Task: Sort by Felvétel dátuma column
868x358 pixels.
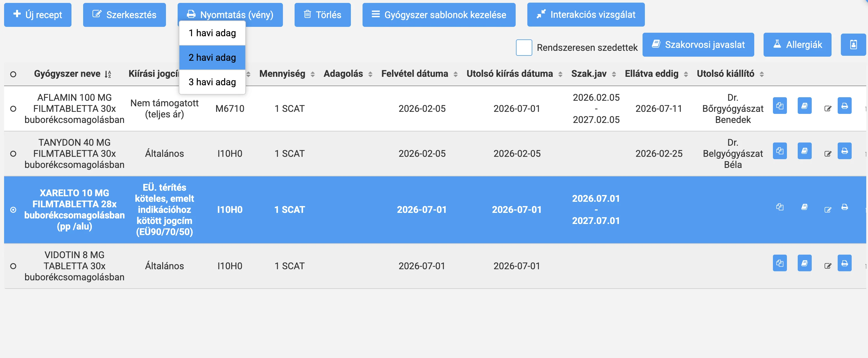Action: point(419,74)
